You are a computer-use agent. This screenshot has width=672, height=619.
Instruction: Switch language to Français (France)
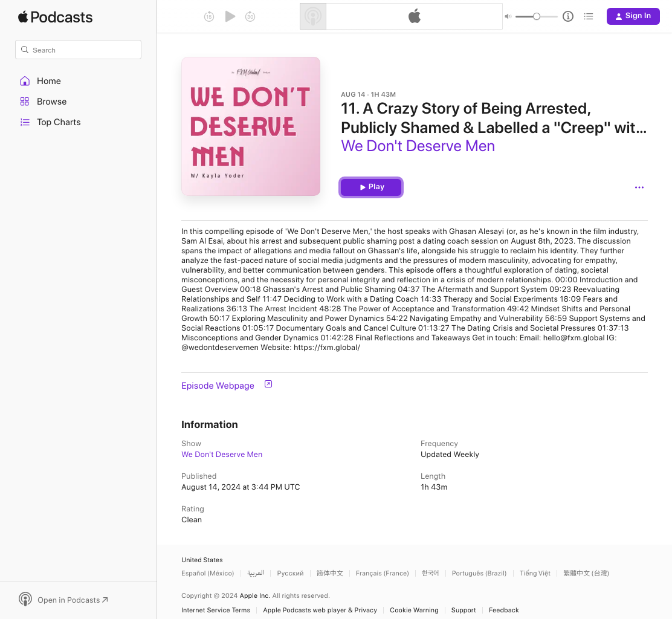click(383, 573)
